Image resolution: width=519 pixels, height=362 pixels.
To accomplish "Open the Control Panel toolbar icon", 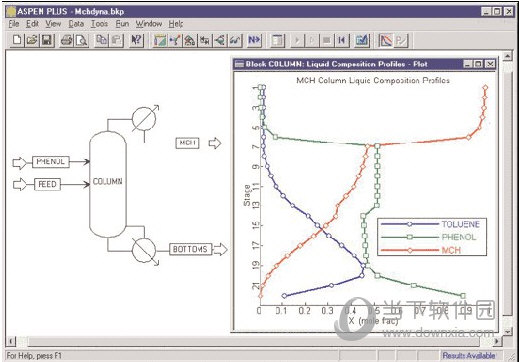I will coord(277,40).
